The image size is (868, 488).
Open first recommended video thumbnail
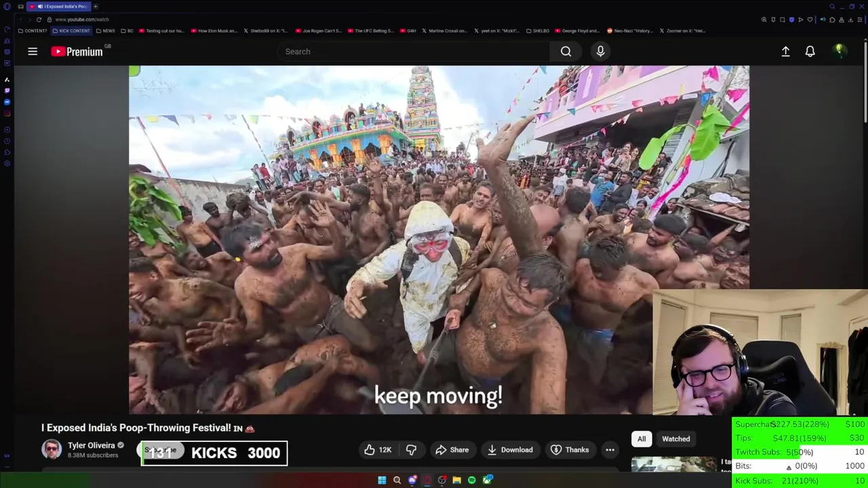click(x=674, y=464)
